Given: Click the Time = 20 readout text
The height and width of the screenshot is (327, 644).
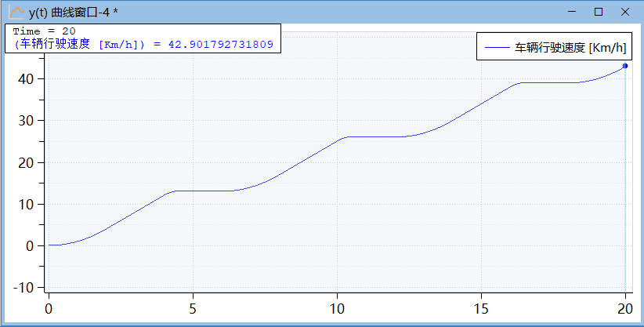Looking at the screenshot, I should click(44, 31).
